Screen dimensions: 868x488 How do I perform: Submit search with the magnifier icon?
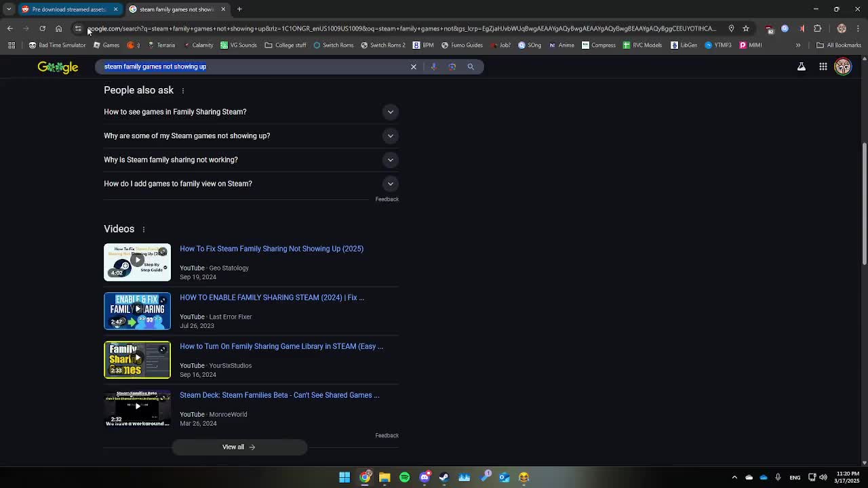tap(471, 66)
